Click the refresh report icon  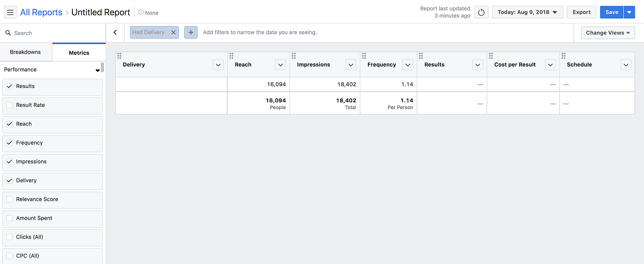pos(481,12)
